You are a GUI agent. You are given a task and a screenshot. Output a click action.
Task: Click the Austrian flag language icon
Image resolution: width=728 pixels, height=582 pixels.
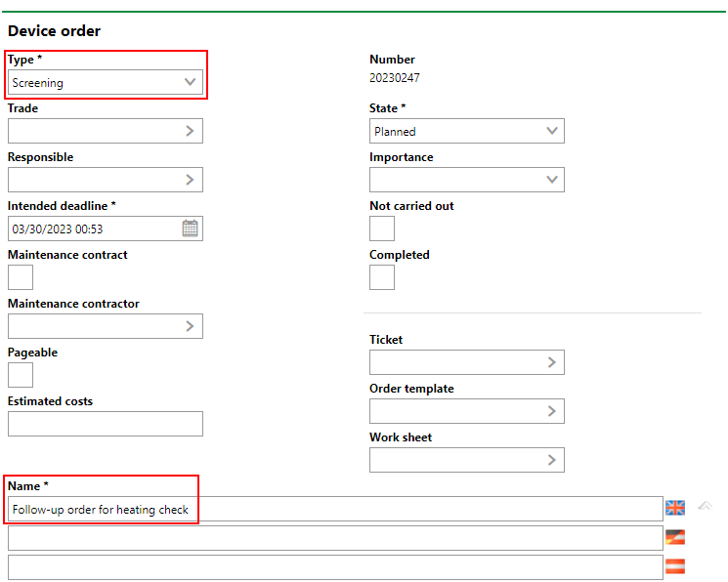click(675, 566)
